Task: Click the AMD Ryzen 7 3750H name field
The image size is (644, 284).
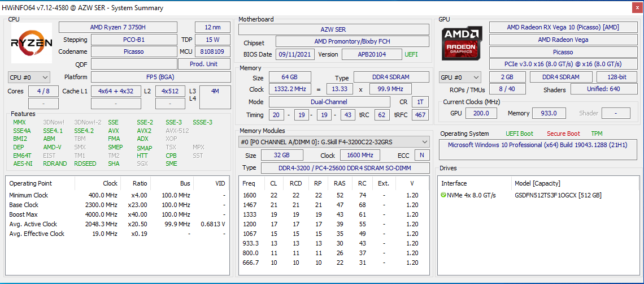Action: [x=118, y=27]
